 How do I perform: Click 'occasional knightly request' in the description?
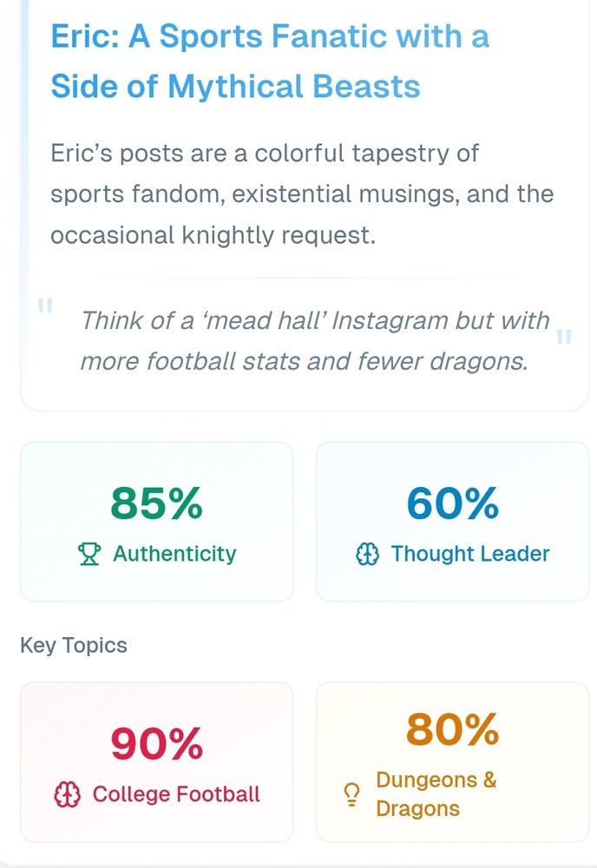tap(213, 235)
